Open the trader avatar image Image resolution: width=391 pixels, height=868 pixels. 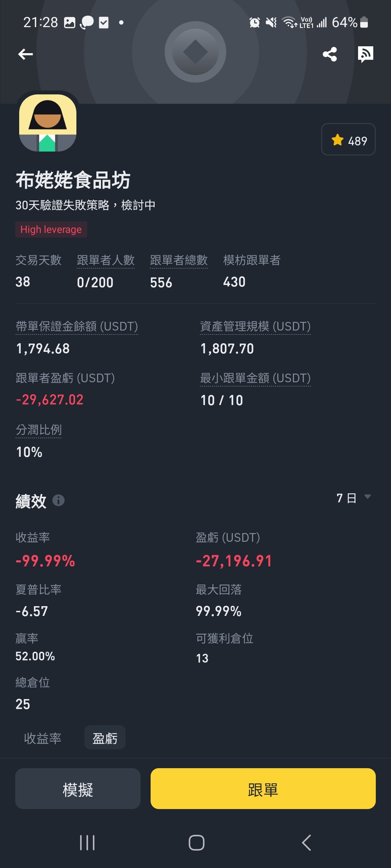click(x=48, y=123)
